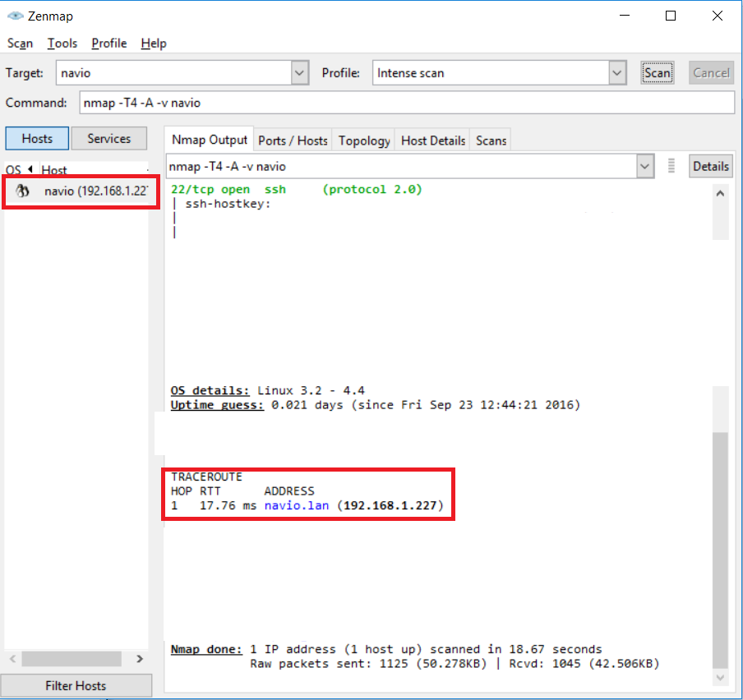Click the Filter Hosts button
Image resolution: width=743 pixels, height=700 pixels.
pos(76,685)
